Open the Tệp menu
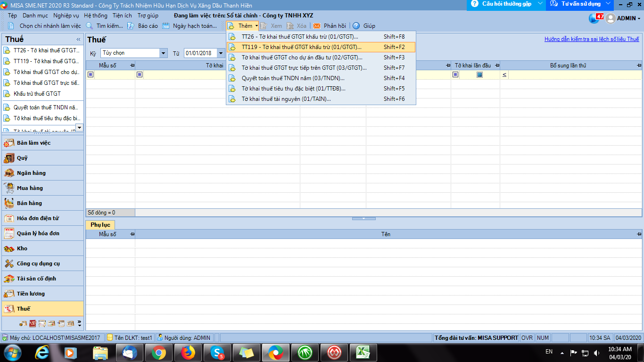Image resolution: width=644 pixels, height=362 pixels. tap(12, 16)
